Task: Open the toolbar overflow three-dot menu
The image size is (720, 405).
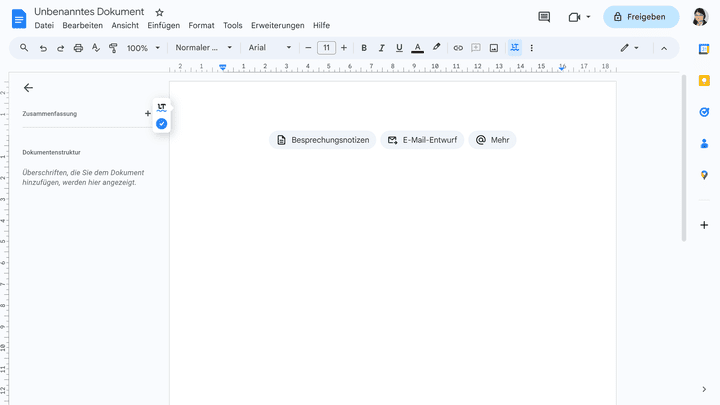Action: [x=532, y=48]
